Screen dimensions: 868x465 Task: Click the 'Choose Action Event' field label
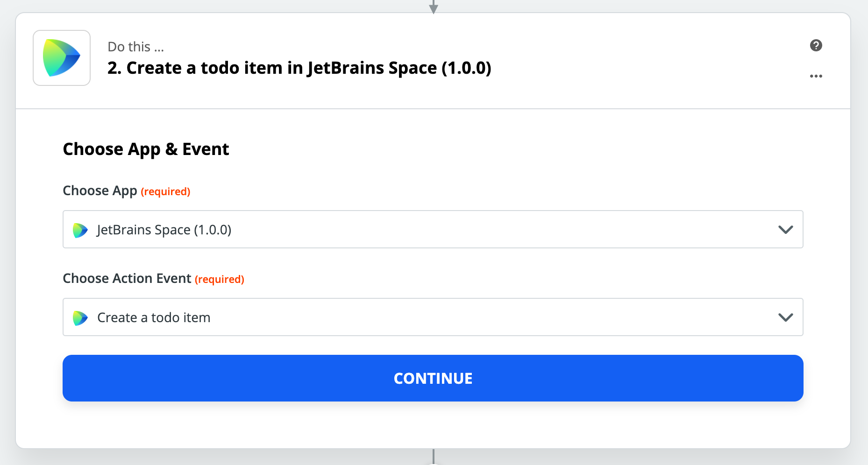[x=127, y=279]
